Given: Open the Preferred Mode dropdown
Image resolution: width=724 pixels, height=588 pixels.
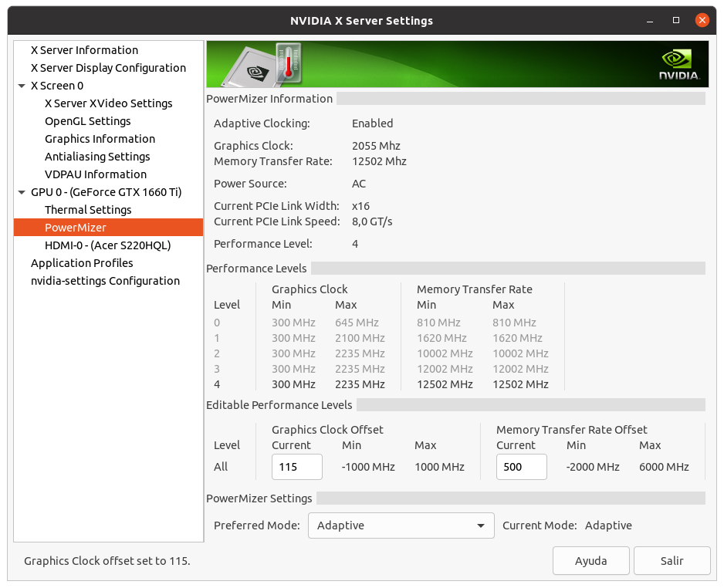Looking at the screenshot, I should (x=401, y=525).
